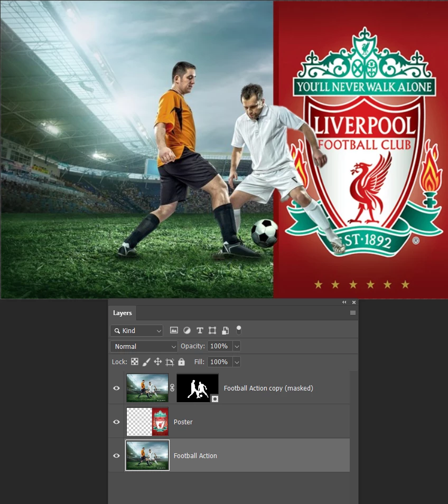The height and width of the screenshot is (504, 448).
Task: Select Football Action copy layer image thumbnail
Action: [147, 388]
